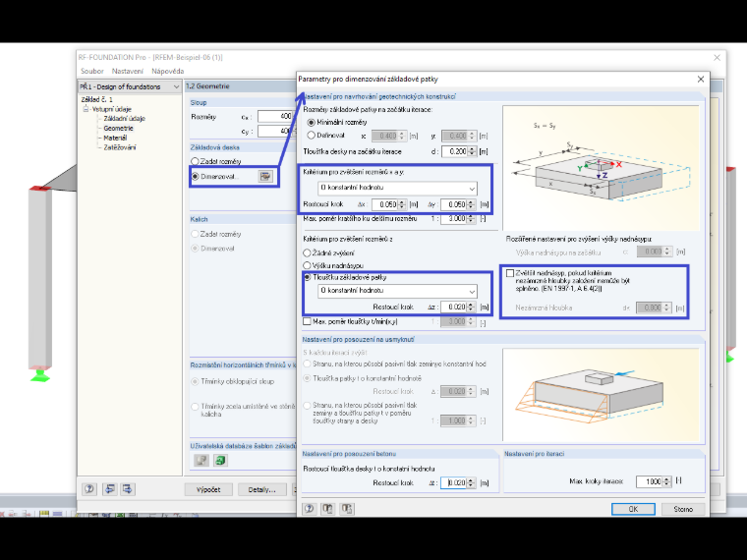
Task: Open the dimensioning settings icon beside Dimenzovat
Action: point(265,176)
